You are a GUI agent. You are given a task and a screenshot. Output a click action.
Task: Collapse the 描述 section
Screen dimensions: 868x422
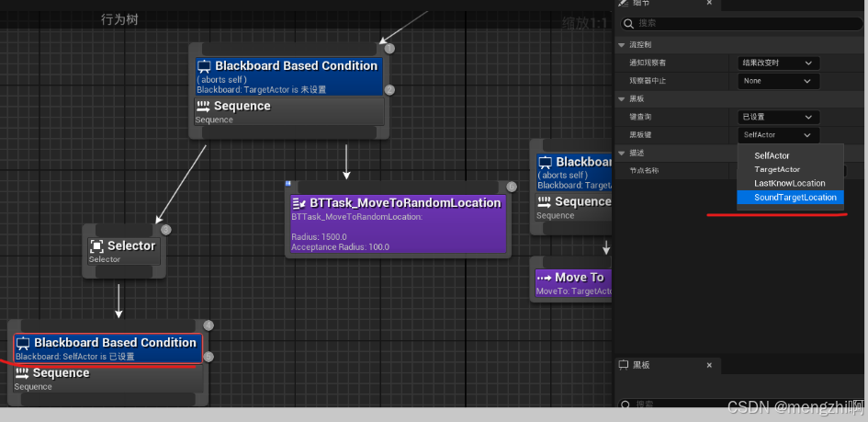coord(622,153)
